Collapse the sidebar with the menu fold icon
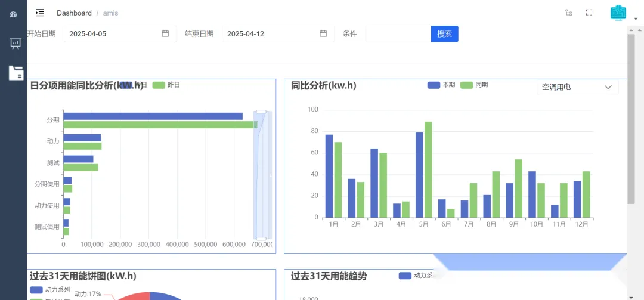Screen dimensions: 644x300 (40, 13)
